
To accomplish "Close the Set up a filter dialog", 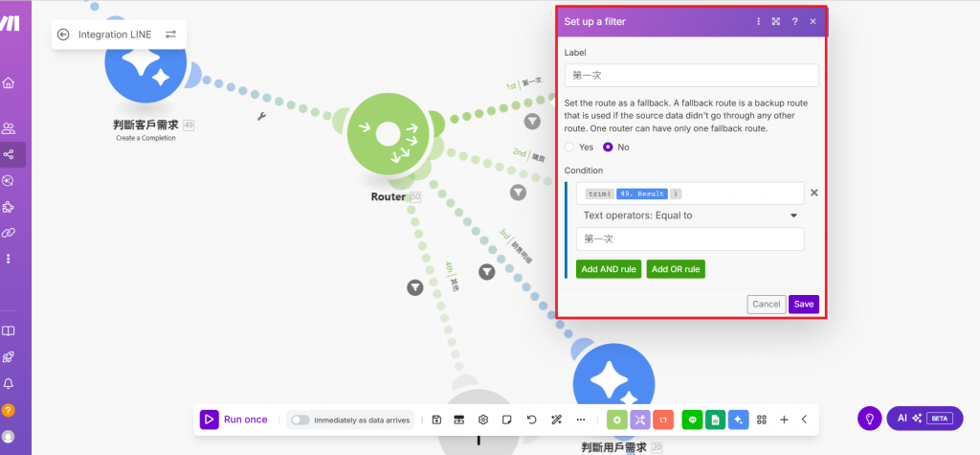I will click(x=813, y=21).
